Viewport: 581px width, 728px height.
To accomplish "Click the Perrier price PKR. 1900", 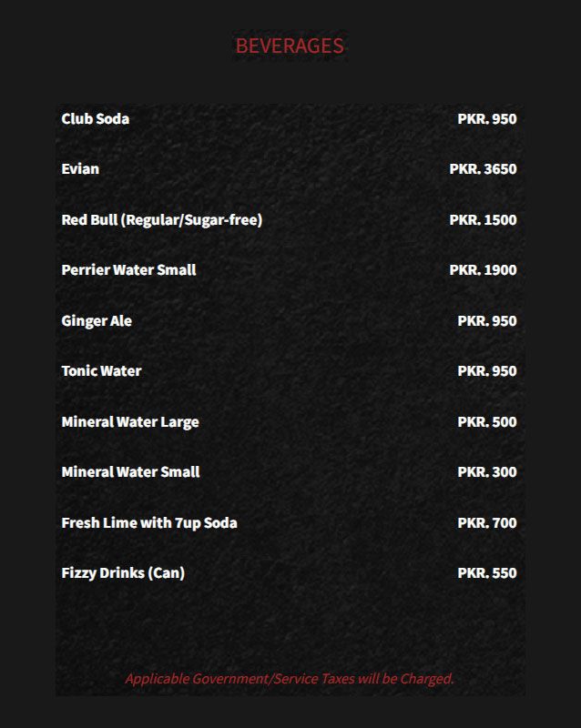I will pyautogui.click(x=483, y=269).
